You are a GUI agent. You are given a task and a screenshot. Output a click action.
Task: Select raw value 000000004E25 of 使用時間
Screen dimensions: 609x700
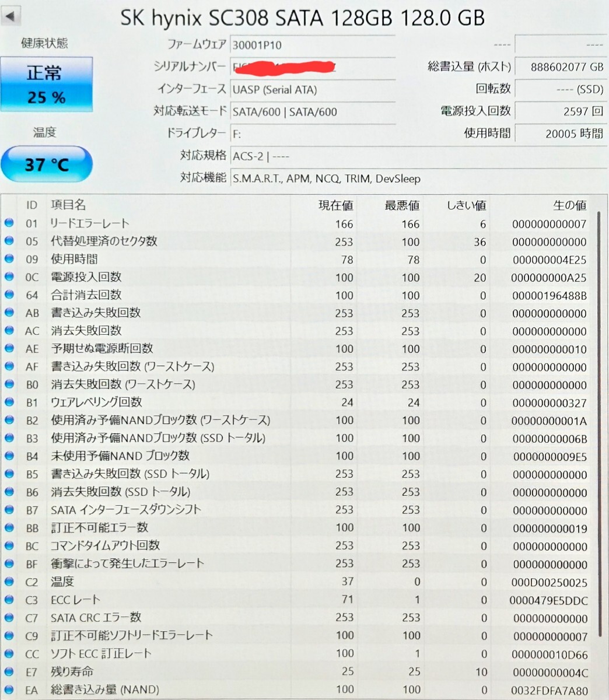pyautogui.click(x=549, y=260)
